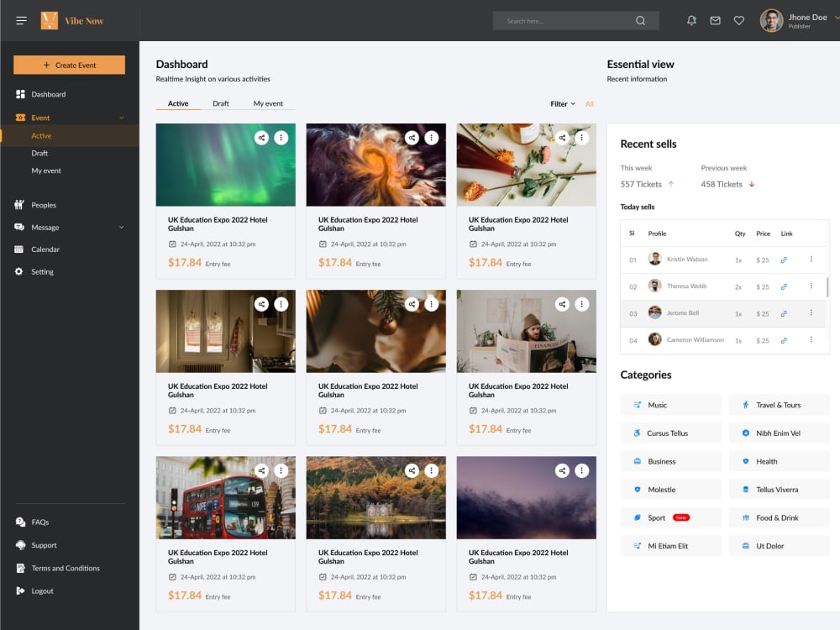Share the purple sky event card
The width and height of the screenshot is (840, 630).
click(563, 470)
